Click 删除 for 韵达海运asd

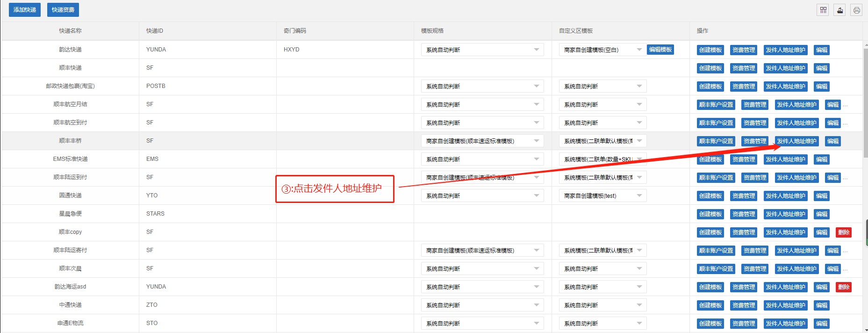click(x=843, y=287)
